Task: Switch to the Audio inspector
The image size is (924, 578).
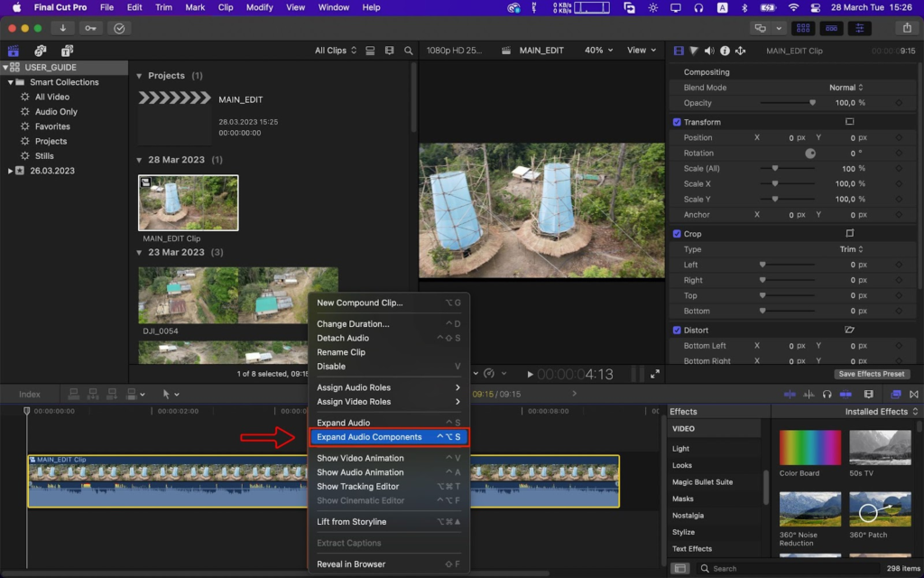Action: click(709, 51)
